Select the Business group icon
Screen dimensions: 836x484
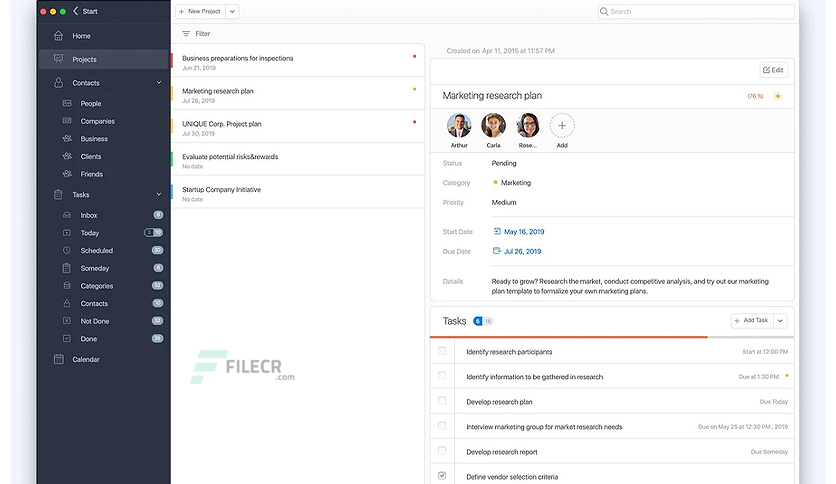click(x=67, y=139)
